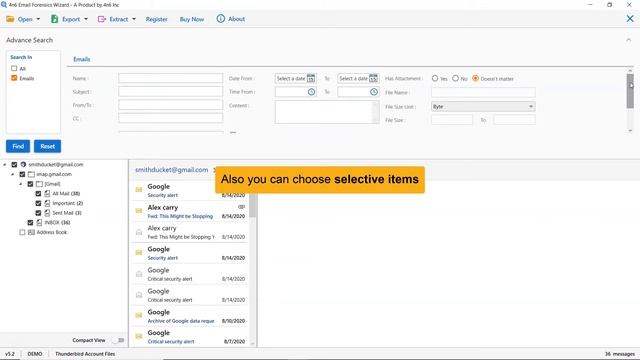The height and width of the screenshot is (360, 640).
Task: Click the Export file icon in toolbar
Action: coord(54,19)
